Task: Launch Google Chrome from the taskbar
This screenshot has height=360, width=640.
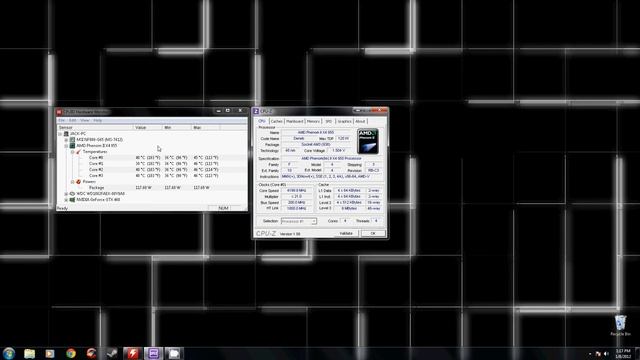Action: click(71, 353)
